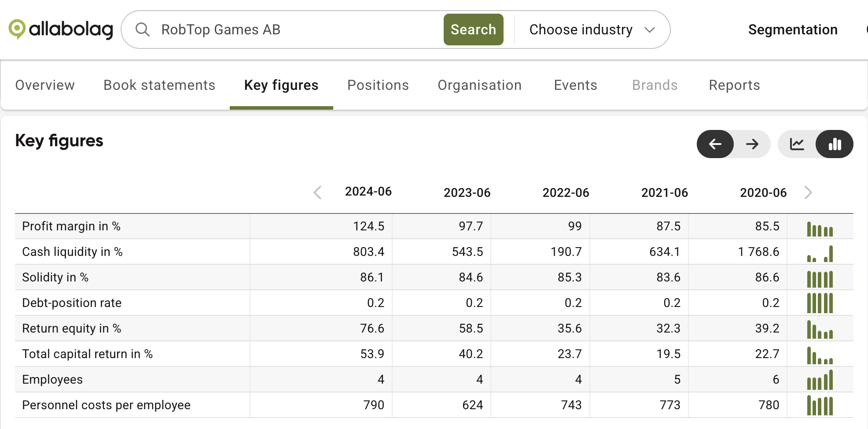Click the Solidity in % row label
Image resolution: width=868 pixels, height=429 pixels.
(55, 277)
